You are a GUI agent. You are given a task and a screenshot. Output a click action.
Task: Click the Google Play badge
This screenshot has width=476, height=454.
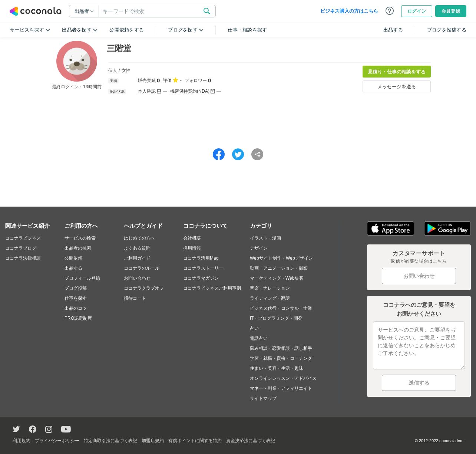[x=447, y=228]
